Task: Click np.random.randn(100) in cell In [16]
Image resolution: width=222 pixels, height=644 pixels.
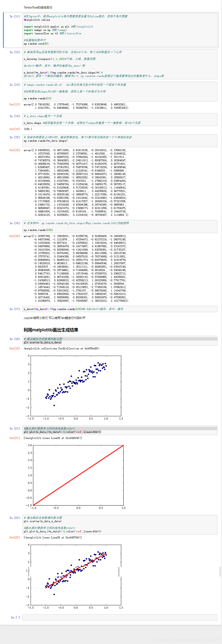Action: 38,230
